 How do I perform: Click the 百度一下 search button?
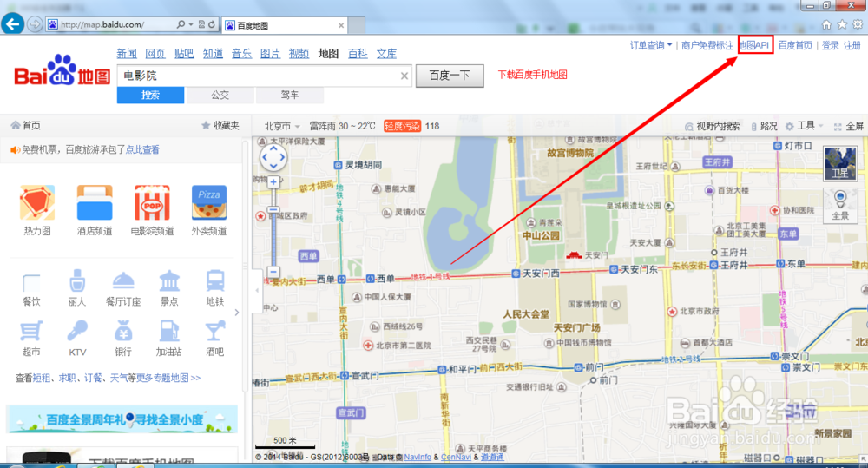pos(450,76)
